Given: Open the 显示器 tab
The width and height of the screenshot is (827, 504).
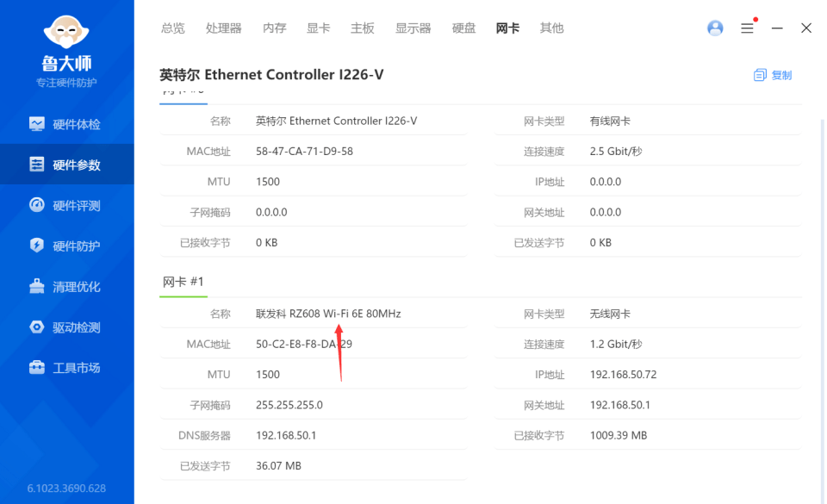Looking at the screenshot, I should 413,28.
